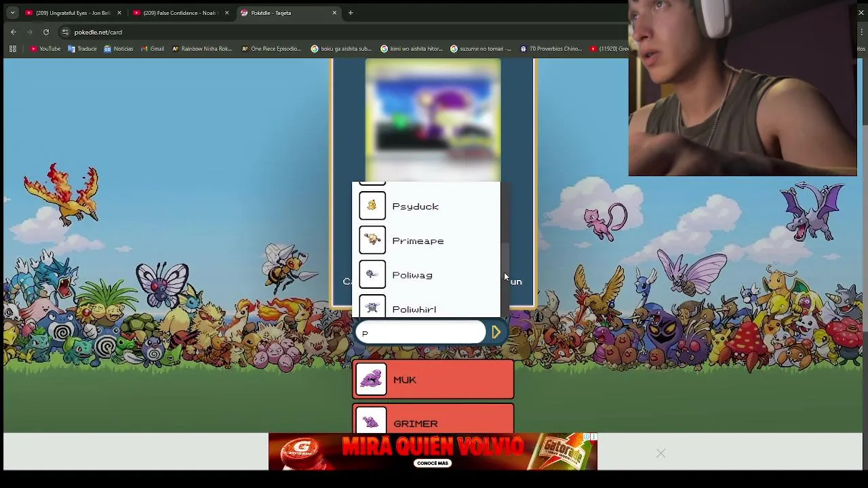The image size is (868, 488).
Task: Click the blurred Pokémon card image
Action: tap(433, 119)
